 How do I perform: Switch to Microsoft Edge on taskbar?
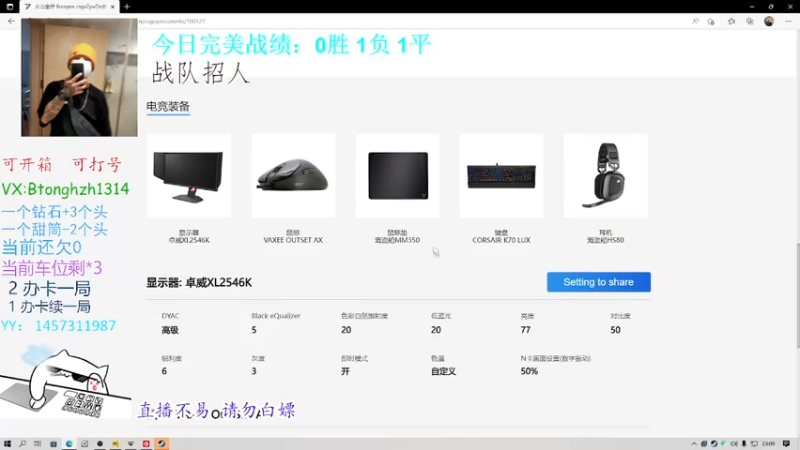click(x=69, y=444)
